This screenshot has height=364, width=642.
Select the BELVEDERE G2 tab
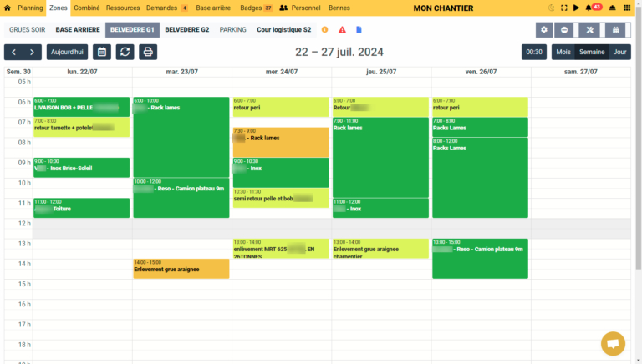click(186, 29)
